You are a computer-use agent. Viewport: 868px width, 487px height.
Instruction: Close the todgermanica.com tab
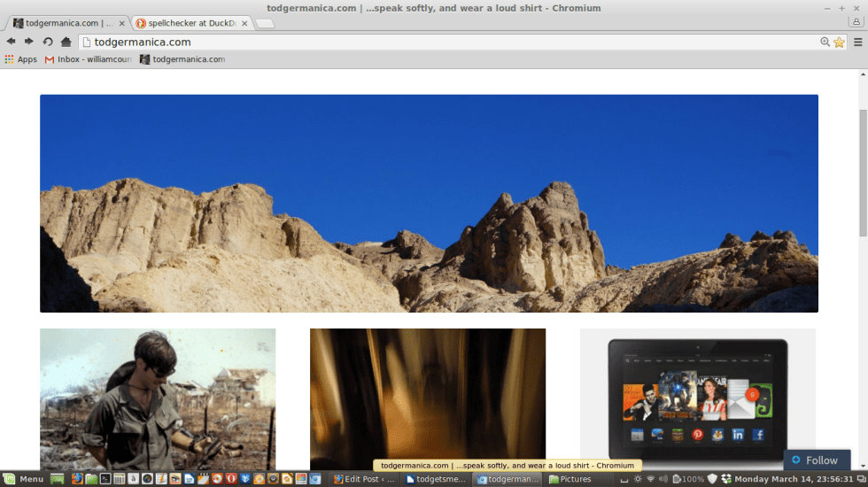(122, 23)
